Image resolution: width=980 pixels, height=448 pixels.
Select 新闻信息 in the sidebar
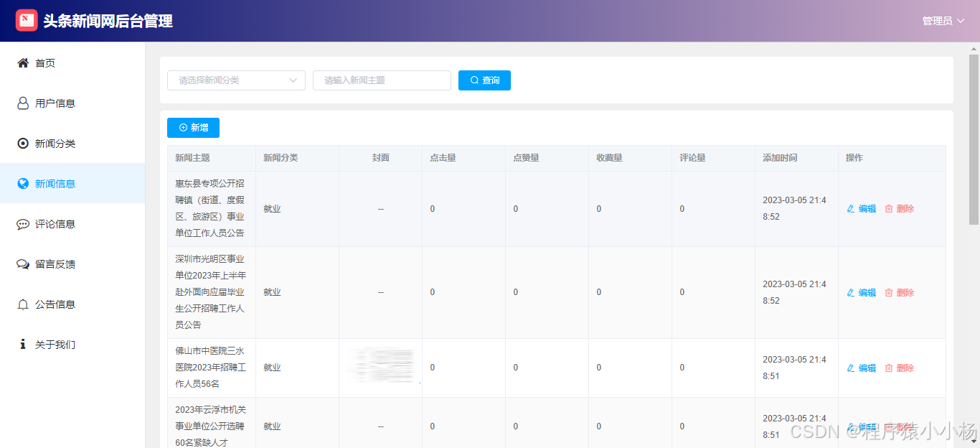tap(72, 184)
